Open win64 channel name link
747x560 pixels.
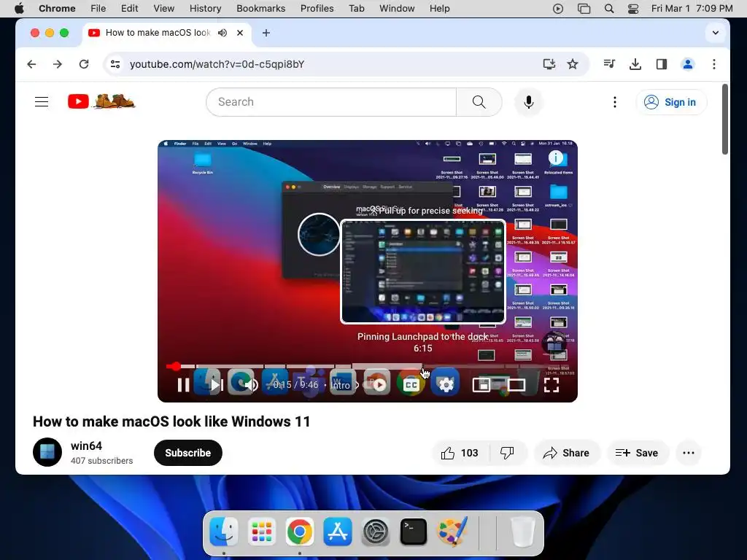pos(86,446)
